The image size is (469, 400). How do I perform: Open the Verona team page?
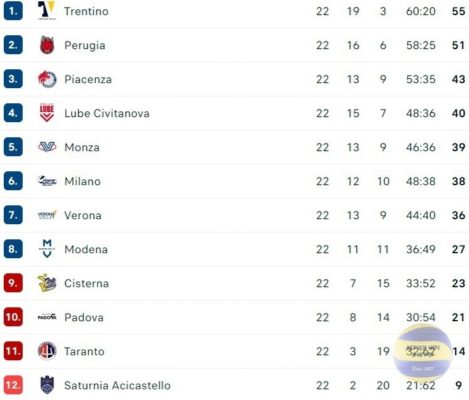pyautogui.click(x=83, y=215)
